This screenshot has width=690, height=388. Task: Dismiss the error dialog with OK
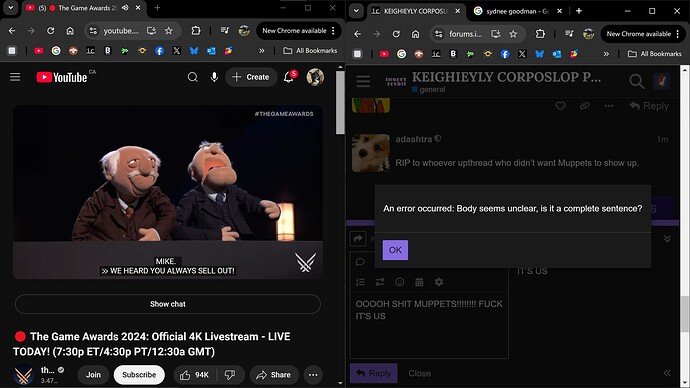(395, 250)
